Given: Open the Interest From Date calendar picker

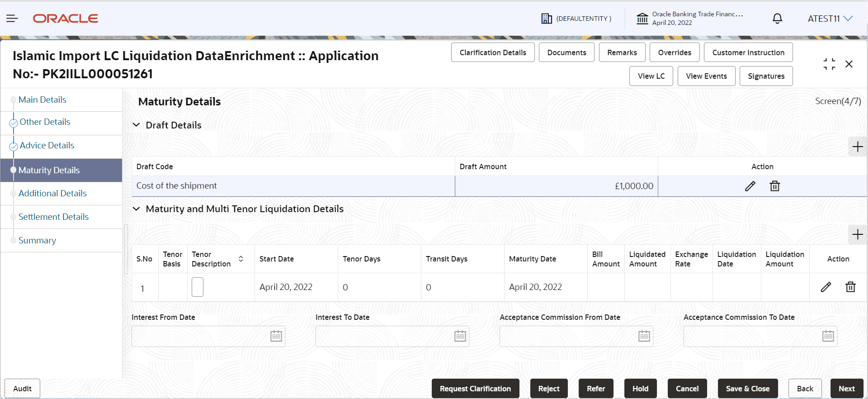Looking at the screenshot, I should (276, 336).
